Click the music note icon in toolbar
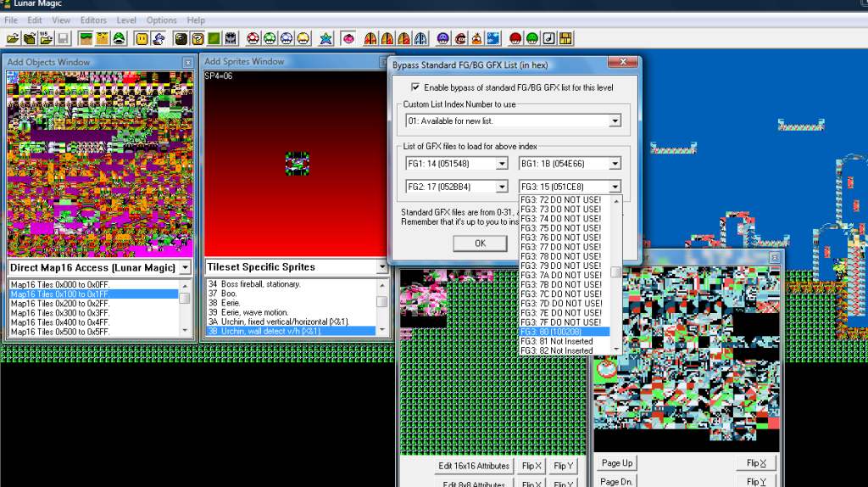 [548, 39]
